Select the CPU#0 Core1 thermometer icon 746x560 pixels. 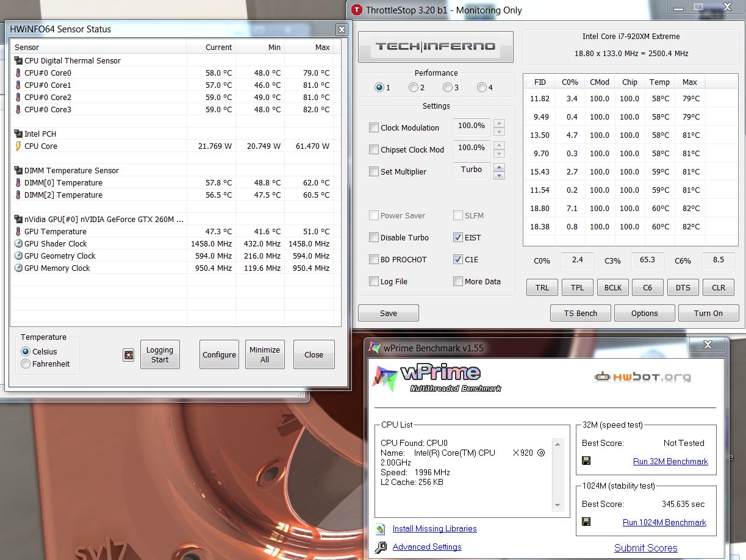point(18,85)
